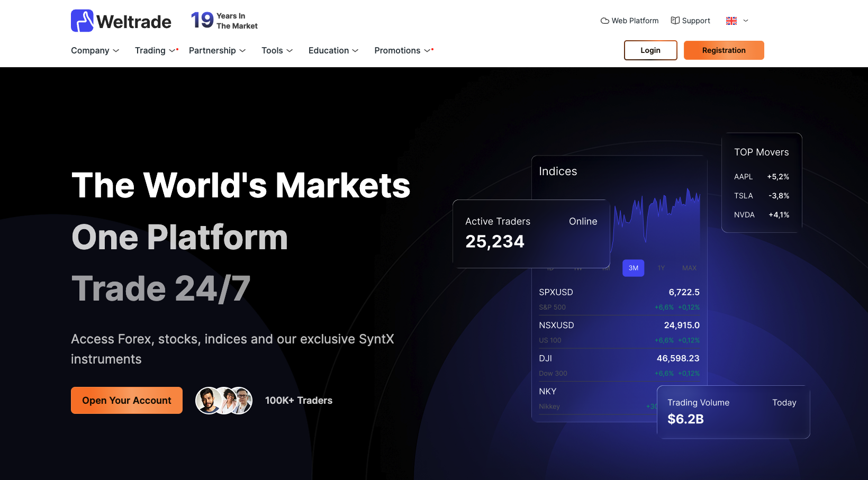Viewport: 868px width, 480px height.
Task: Click the Indices card title
Action: [x=558, y=171]
